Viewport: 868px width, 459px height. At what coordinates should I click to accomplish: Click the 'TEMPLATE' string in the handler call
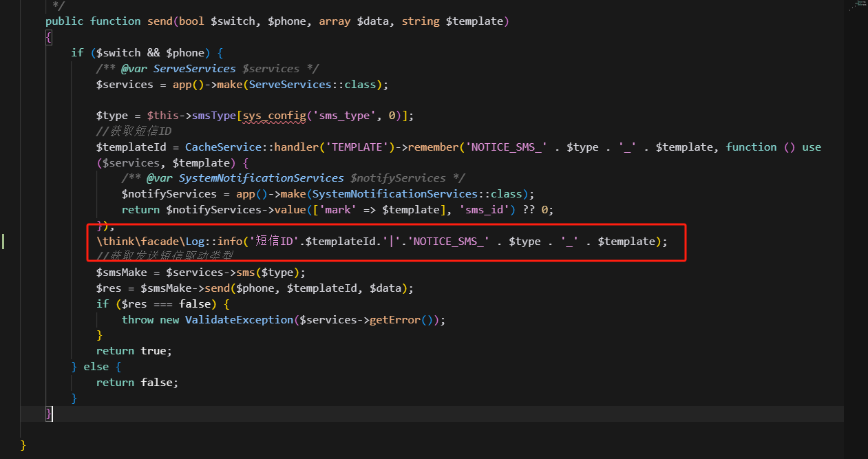tap(358, 147)
